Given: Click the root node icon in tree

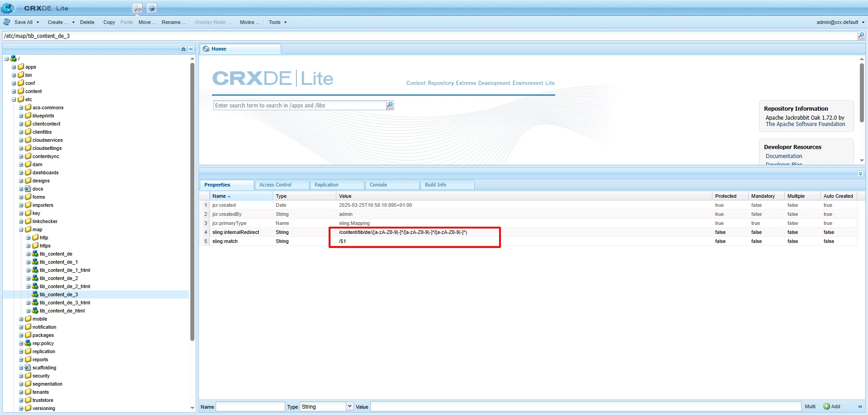Looking at the screenshot, I should pos(13,59).
